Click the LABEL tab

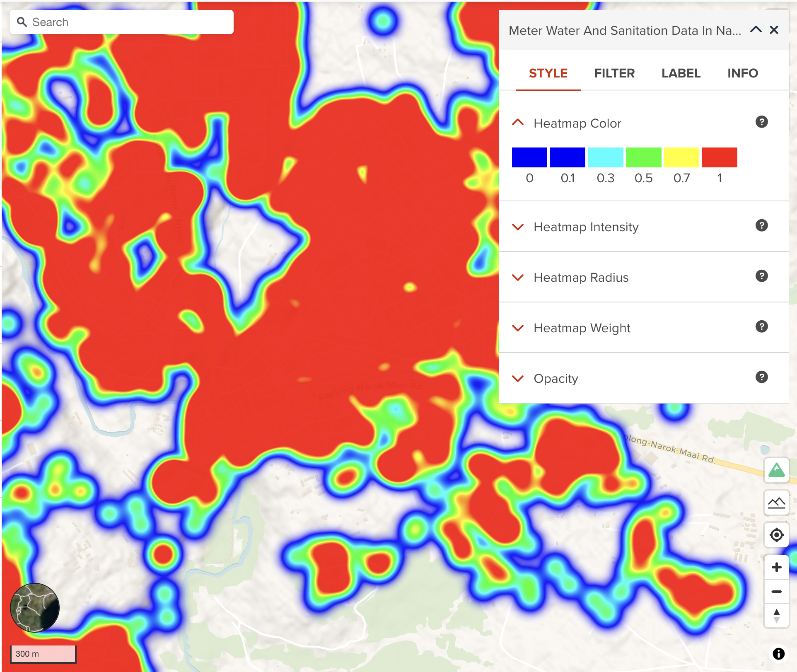pos(680,73)
